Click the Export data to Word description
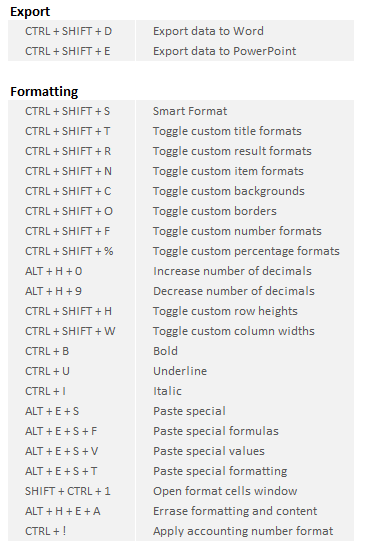366x548 pixels. point(208,31)
